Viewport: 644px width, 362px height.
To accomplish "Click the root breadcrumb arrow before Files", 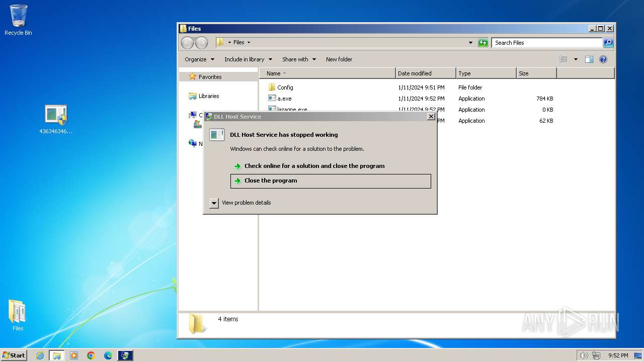I will pyautogui.click(x=229, y=43).
